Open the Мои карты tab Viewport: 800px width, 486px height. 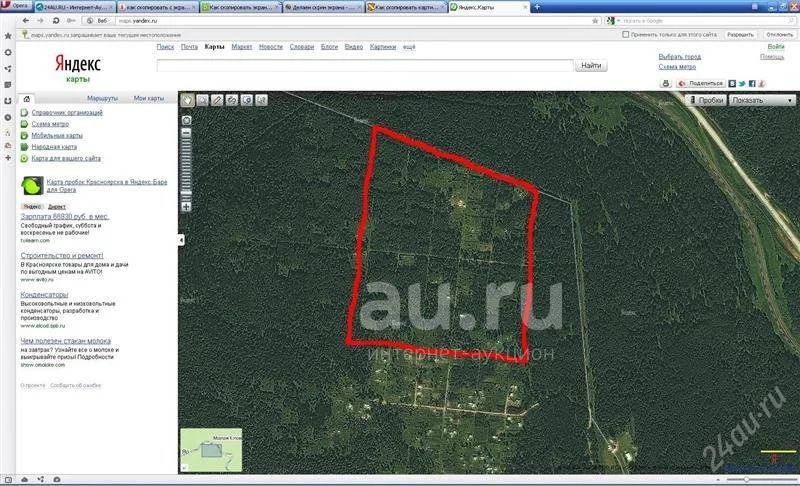tap(148, 98)
